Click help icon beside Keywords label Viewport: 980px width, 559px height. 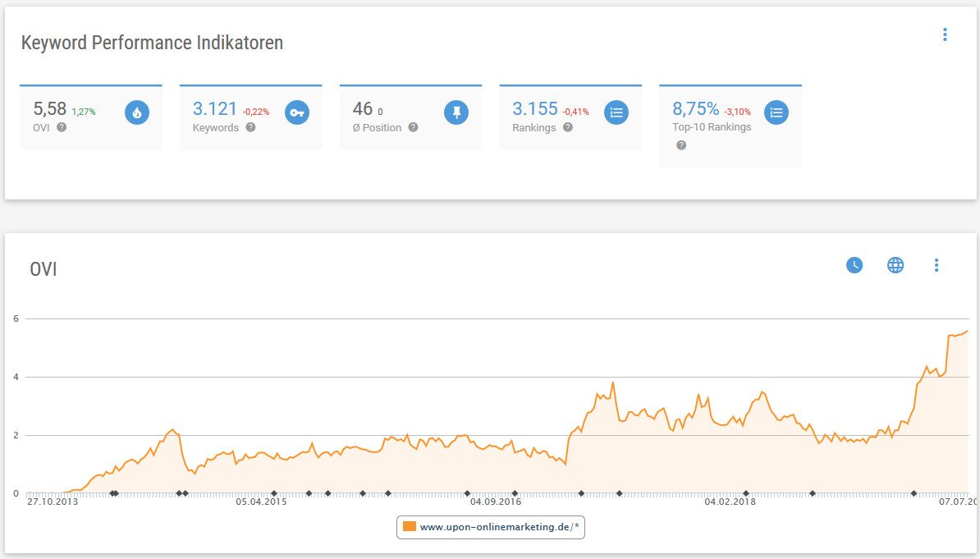click(x=250, y=127)
